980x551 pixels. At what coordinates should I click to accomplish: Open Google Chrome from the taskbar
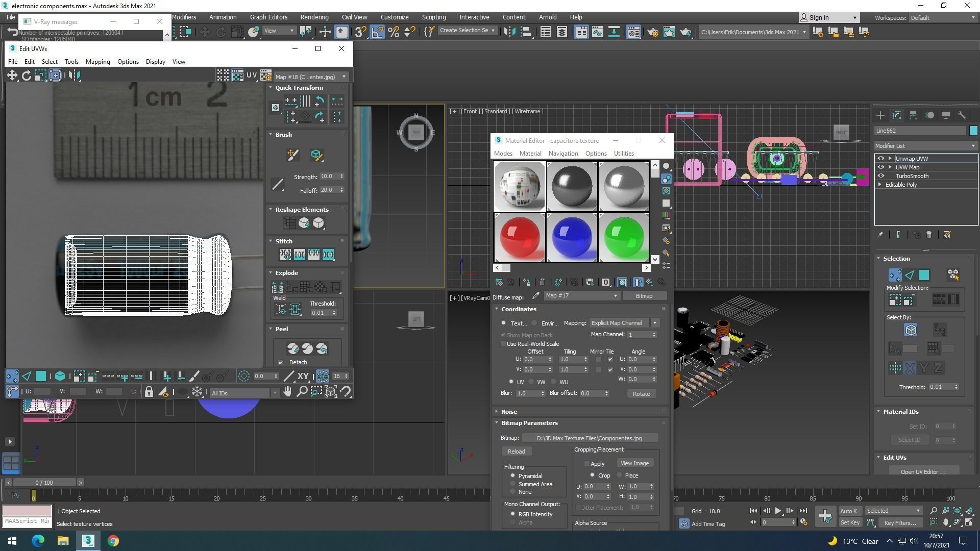(113, 541)
